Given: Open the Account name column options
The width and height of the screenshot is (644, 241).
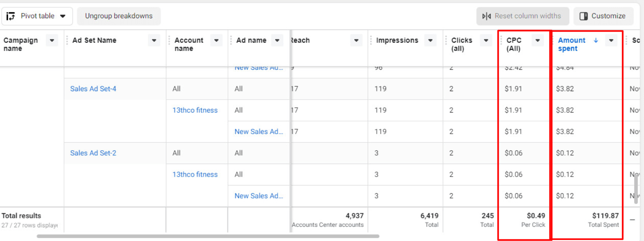Looking at the screenshot, I should click(216, 41).
